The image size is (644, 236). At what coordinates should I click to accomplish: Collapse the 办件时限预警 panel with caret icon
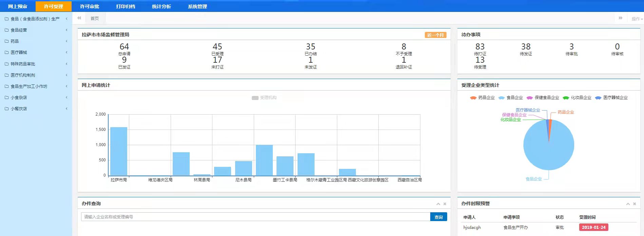[x=628, y=204]
